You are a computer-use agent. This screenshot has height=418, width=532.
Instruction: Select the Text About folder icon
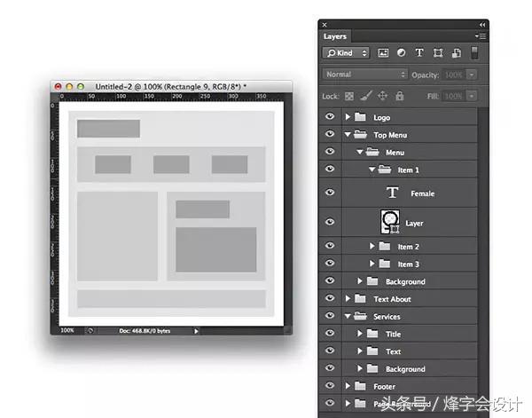click(360, 298)
